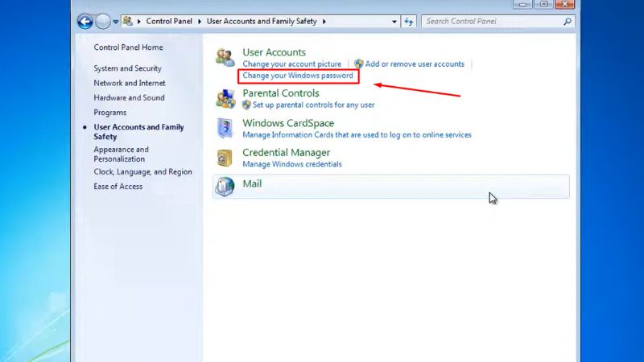This screenshot has height=362, width=644.
Task: Click the Credential Manager safe icon
Action: [x=225, y=158]
